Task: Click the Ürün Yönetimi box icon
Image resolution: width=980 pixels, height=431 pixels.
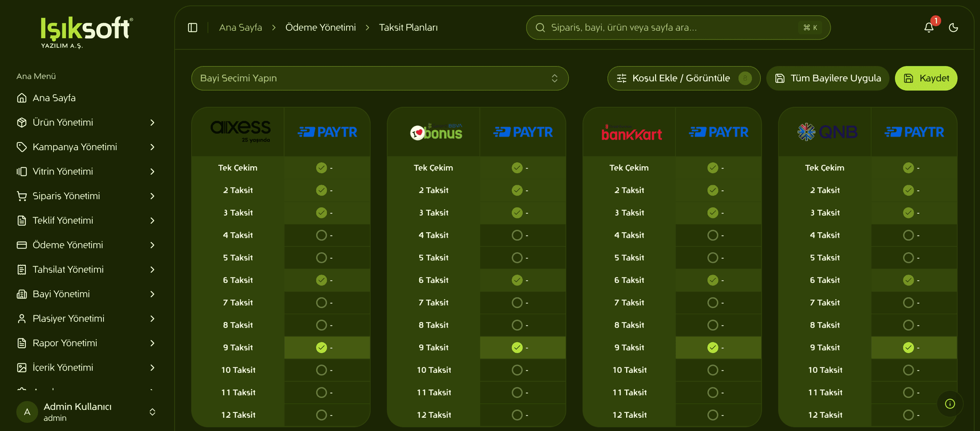Action: [22, 123]
